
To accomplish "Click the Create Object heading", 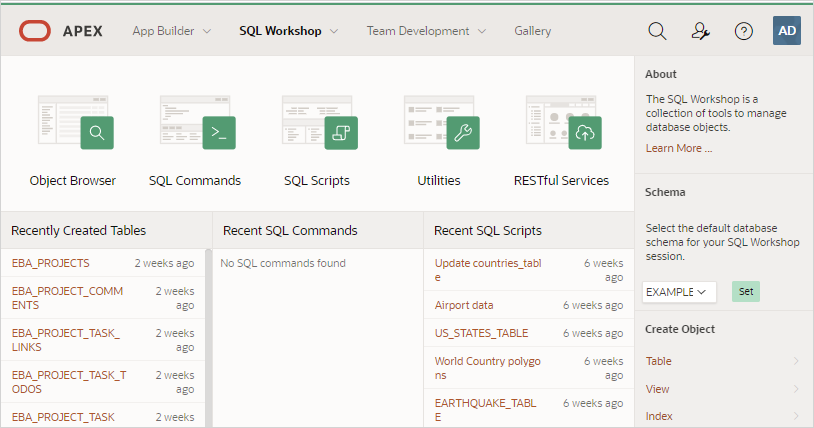I will 680,329.
